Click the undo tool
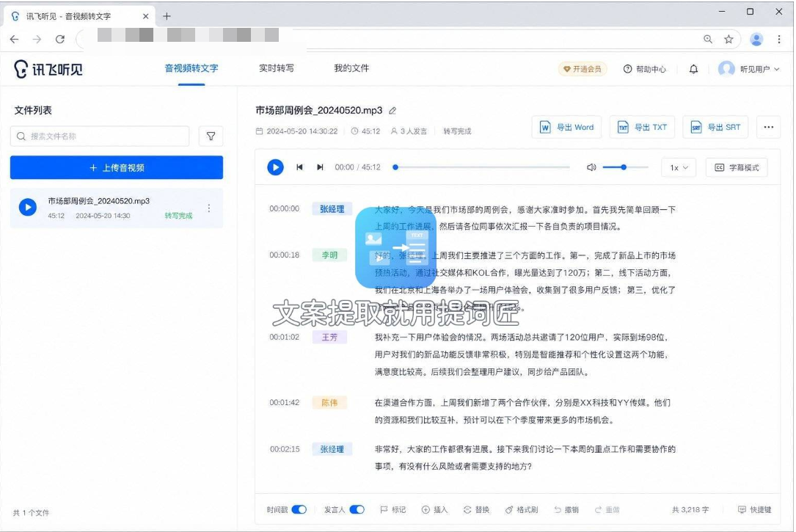This screenshot has width=796, height=532. point(566,510)
